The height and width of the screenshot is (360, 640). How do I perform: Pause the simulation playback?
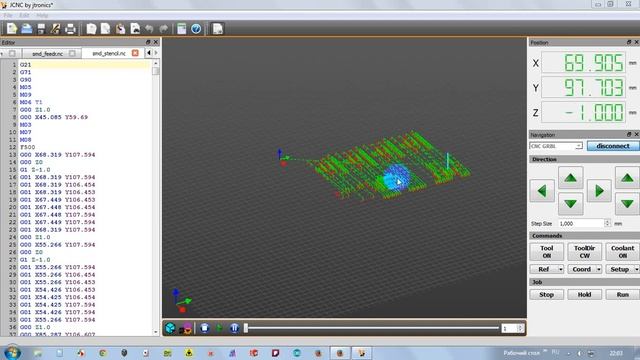(x=234, y=328)
